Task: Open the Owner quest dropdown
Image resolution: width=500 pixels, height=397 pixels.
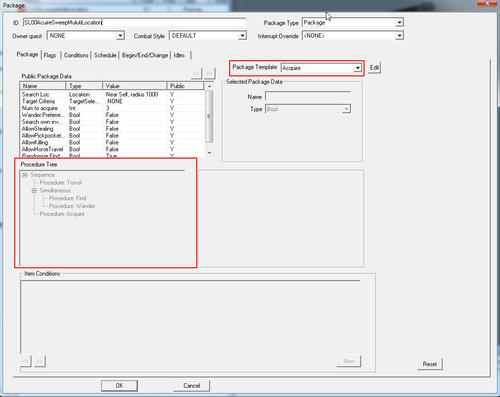Action: pyautogui.click(x=120, y=36)
